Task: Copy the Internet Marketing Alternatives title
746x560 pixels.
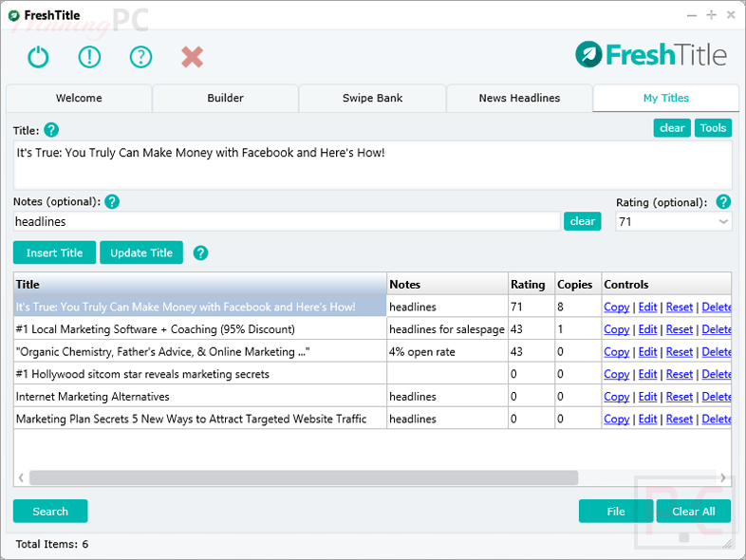Action: pos(617,397)
